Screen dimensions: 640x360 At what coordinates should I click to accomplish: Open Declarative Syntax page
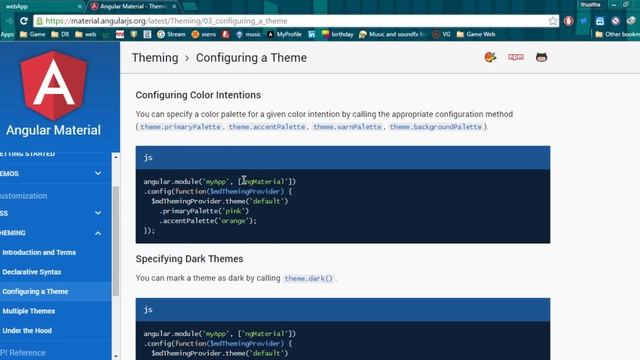(x=32, y=272)
